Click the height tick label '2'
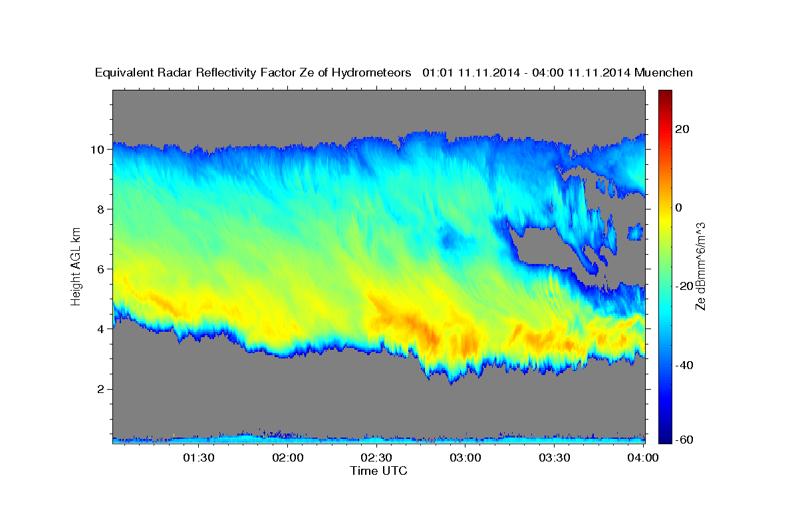This screenshot has width=798, height=532. click(x=102, y=389)
